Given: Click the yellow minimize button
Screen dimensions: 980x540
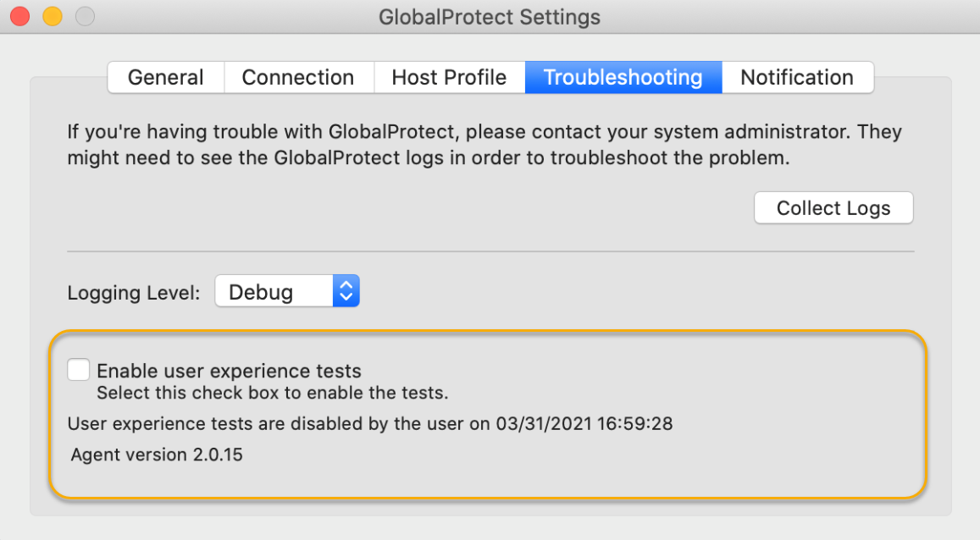Looking at the screenshot, I should tap(52, 15).
